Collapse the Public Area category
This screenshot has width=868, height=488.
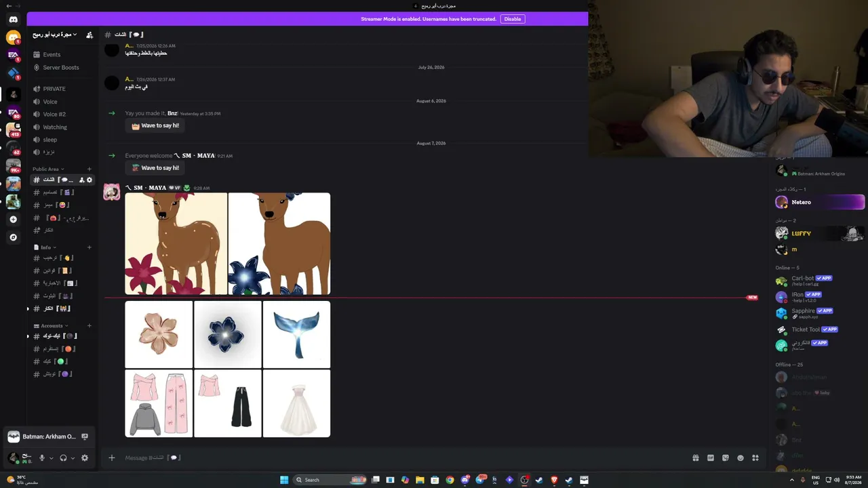click(48, 169)
